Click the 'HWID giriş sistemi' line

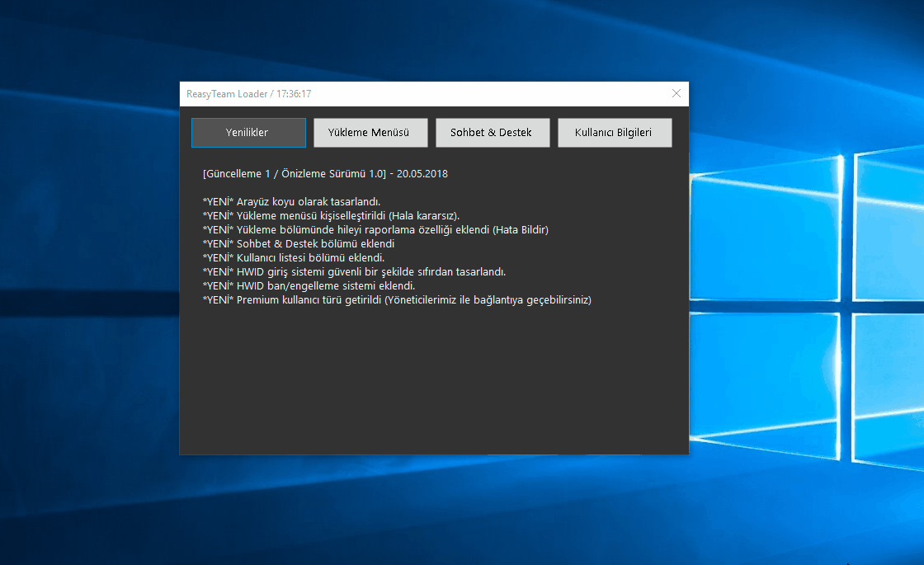point(354,272)
